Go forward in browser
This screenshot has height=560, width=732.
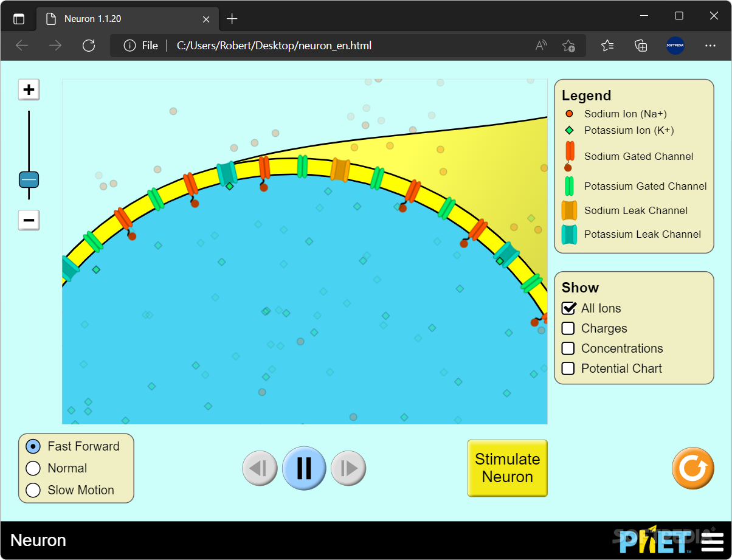tap(55, 46)
